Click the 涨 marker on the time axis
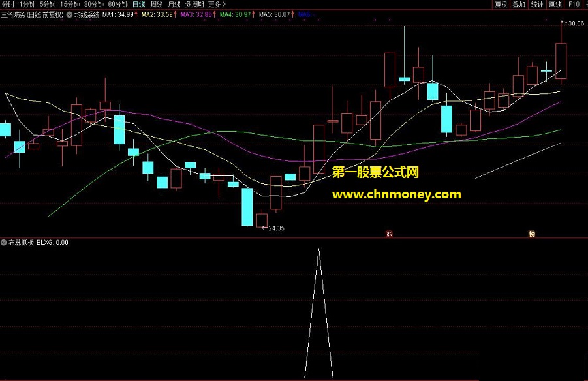Image resolution: width=588 pixels, height=381 pixels. 389,234
